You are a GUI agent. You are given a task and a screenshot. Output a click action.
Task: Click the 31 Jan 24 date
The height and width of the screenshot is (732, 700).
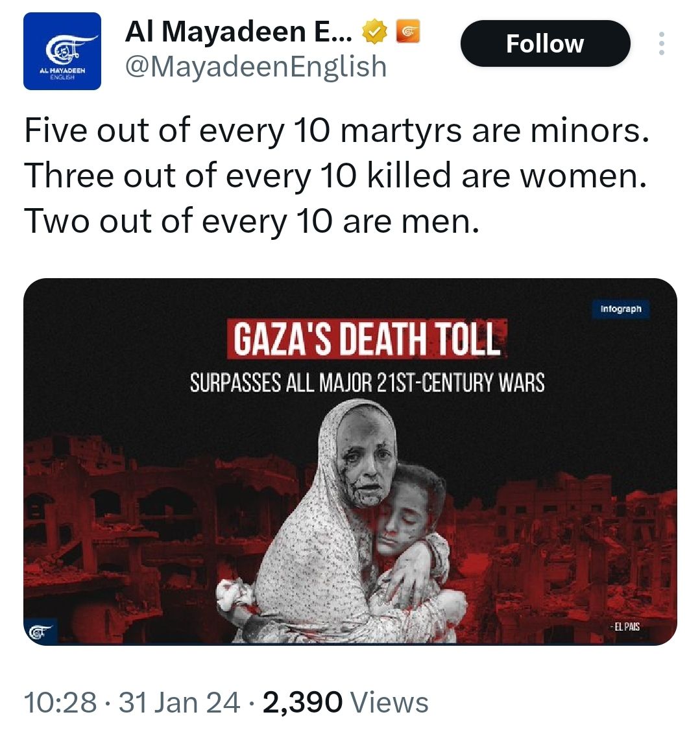[x=179, y=702]
